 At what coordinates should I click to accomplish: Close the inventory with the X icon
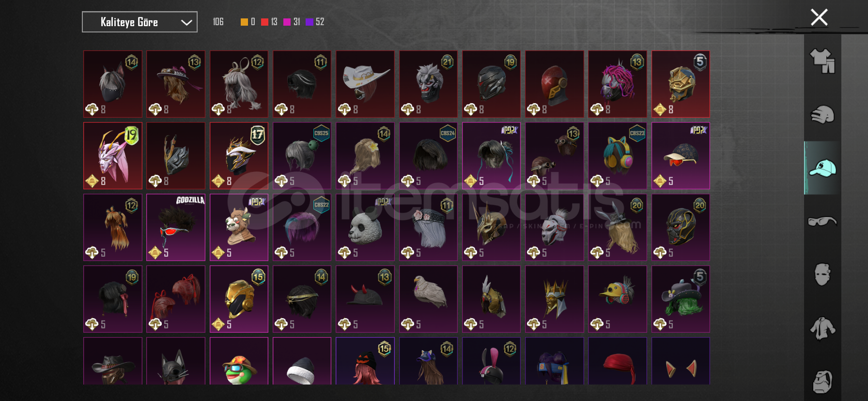pos(819,17)
